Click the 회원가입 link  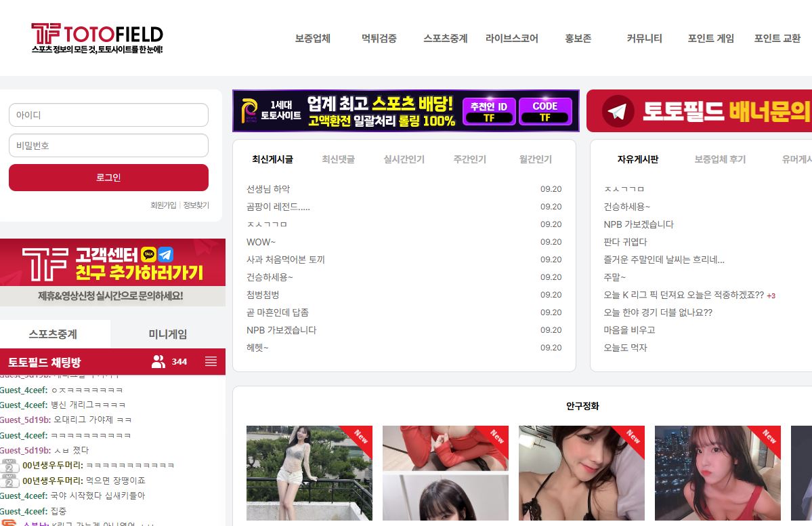click(163, 205)
